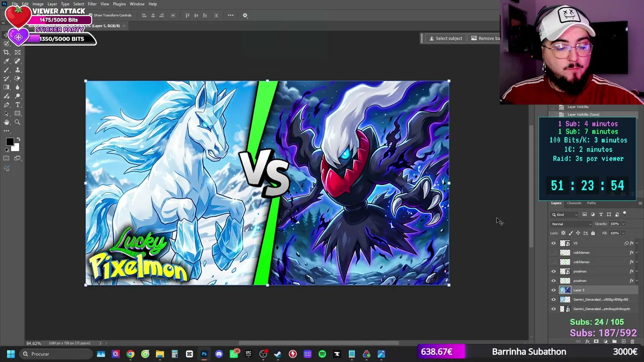Screen dimensions: 644x362
Task: Create a new layer group folder
Action: [x=614, y=342]
